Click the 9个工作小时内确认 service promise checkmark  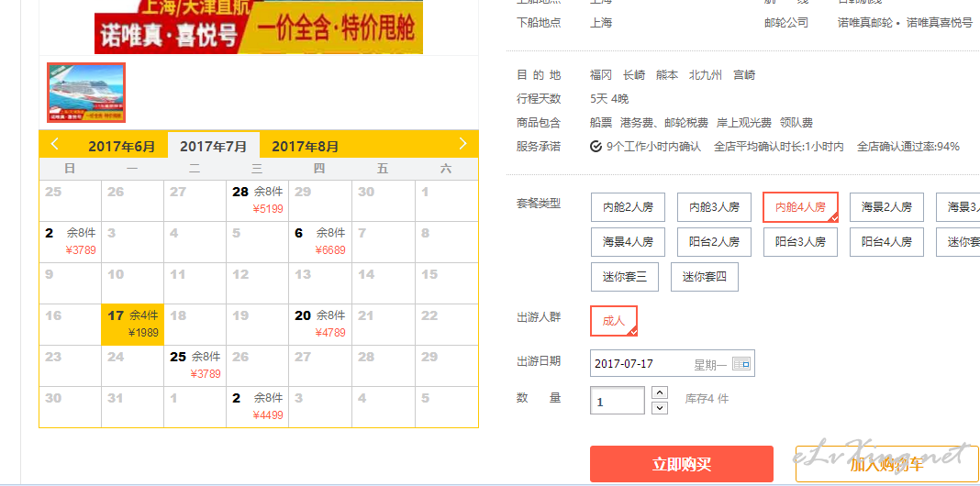(x=596, y=147)
